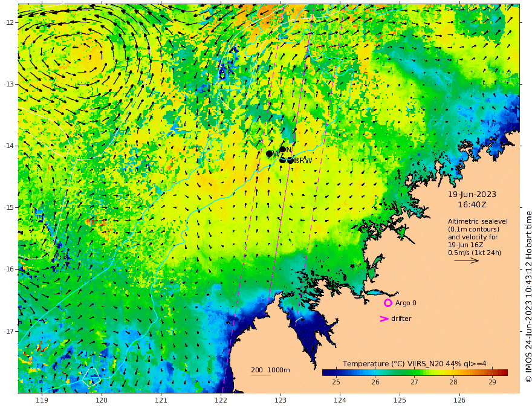Click the time text 16:40Z
The width and height of the screenshot is (532, 411).
[472, 205]
